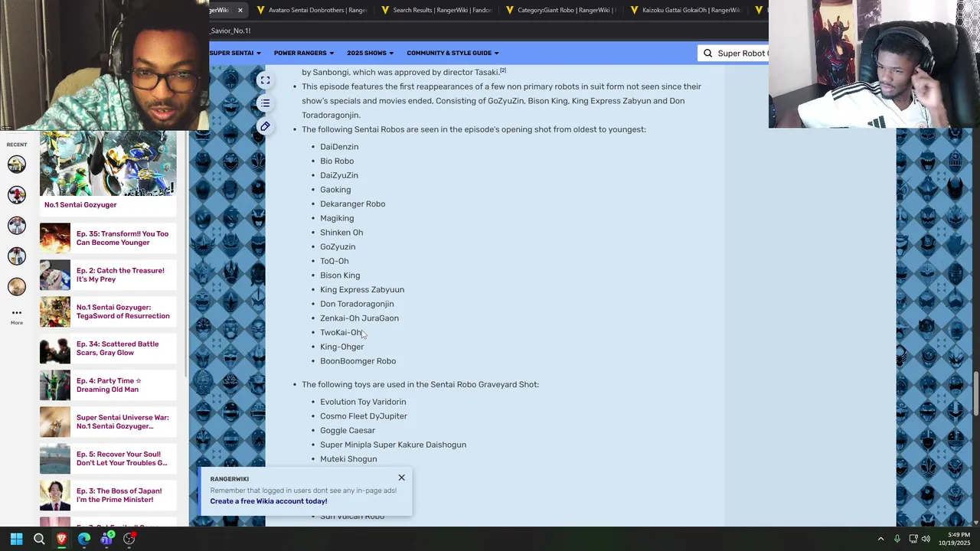Open the third recent wiki avatar in sidebar

coord(17,225)
